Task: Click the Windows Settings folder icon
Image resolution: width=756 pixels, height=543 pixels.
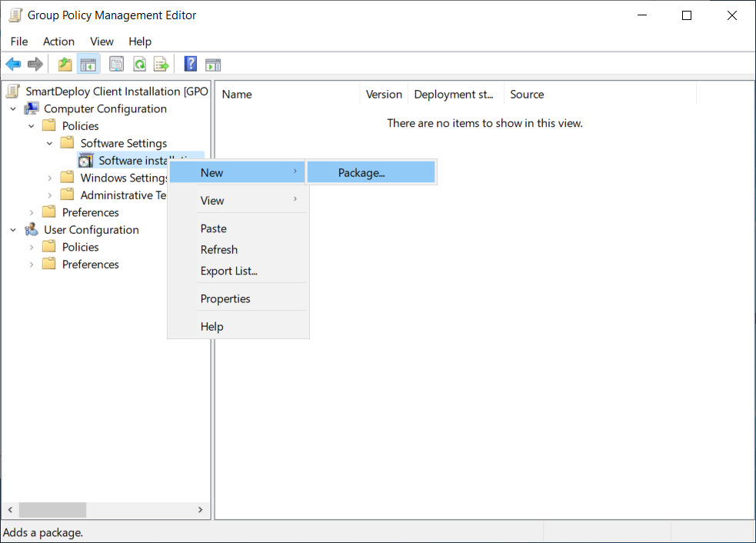Action: point(67,178)
